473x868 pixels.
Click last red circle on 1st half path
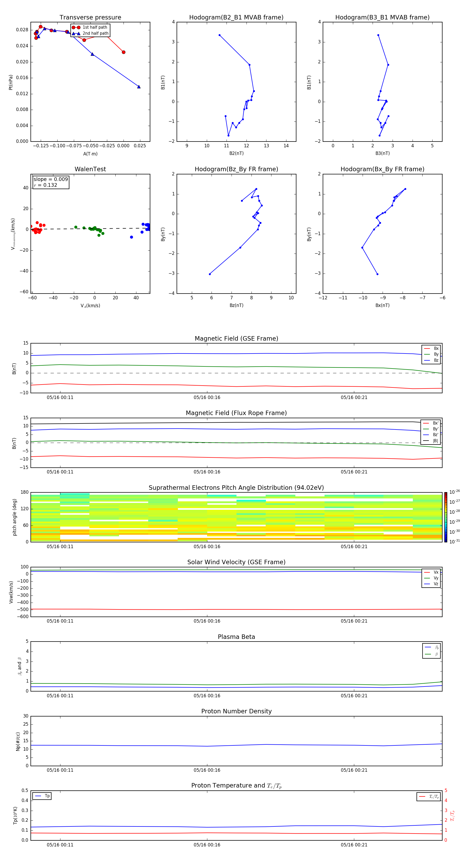[x=124, y=52]
